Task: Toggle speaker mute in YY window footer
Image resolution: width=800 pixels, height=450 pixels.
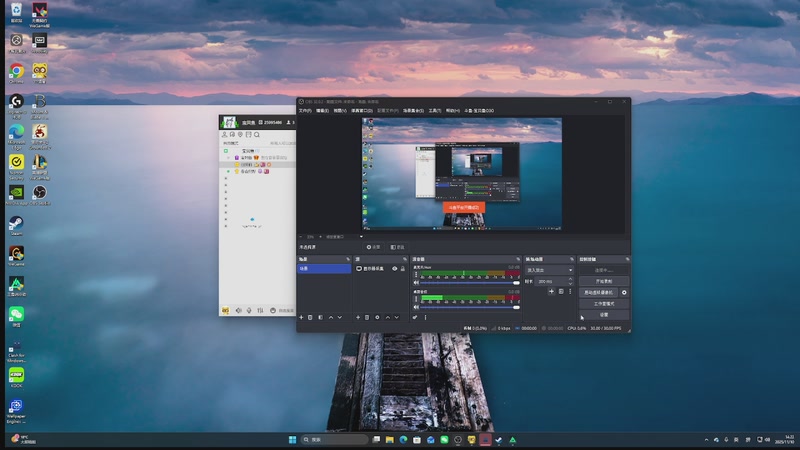Action: coord(238,310)
